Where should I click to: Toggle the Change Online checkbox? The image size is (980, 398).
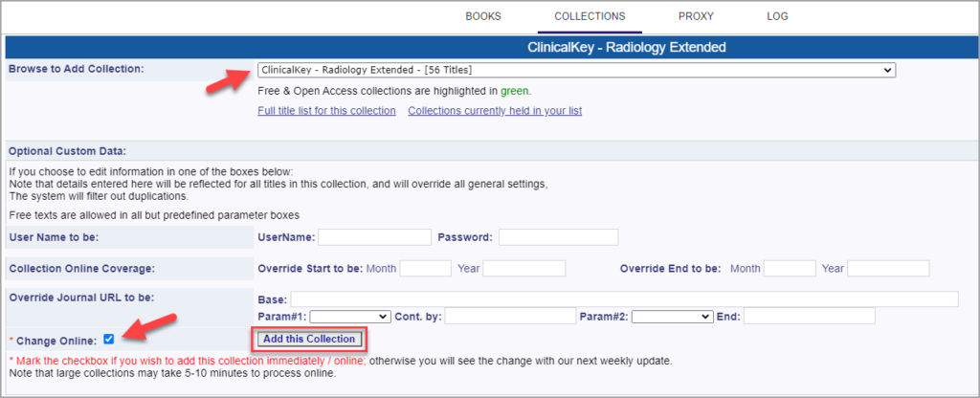coord(109,340)
